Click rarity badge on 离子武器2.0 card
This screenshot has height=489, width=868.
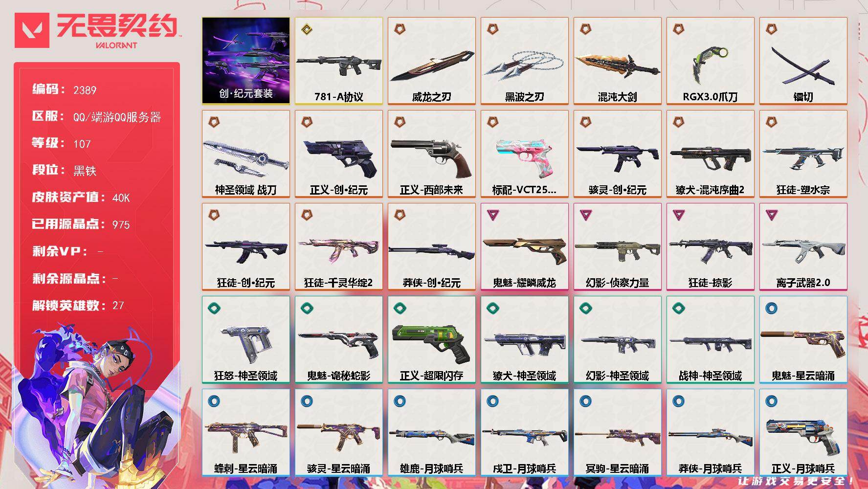(771, 215)
